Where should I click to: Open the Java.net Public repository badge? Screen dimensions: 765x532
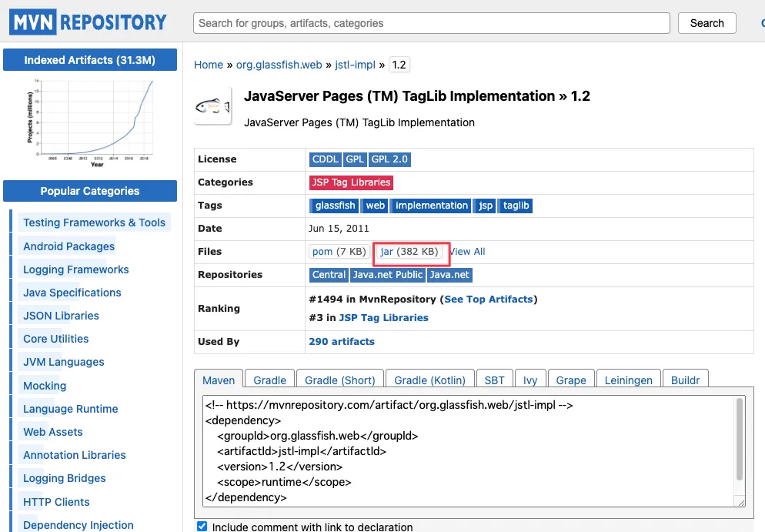388,275
